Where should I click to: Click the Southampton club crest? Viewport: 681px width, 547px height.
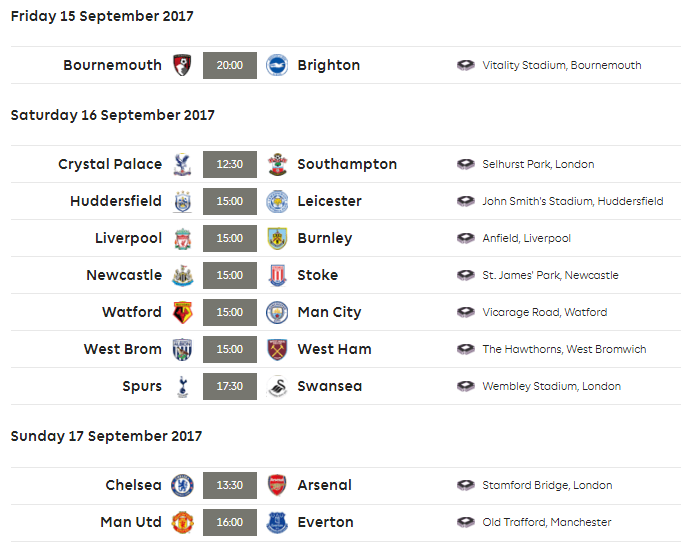pyautogui.click(x=277, y=164)
